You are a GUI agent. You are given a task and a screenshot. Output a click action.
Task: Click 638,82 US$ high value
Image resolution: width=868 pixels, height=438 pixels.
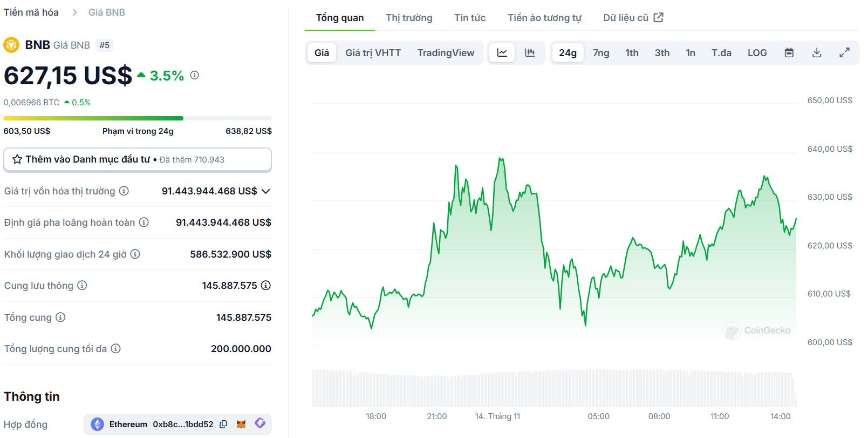pos(249,131)
